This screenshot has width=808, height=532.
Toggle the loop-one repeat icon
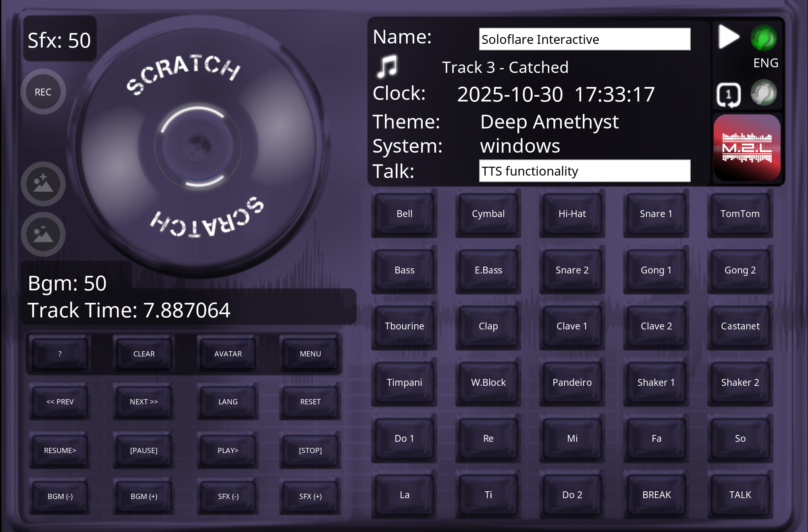coord(728,95)
